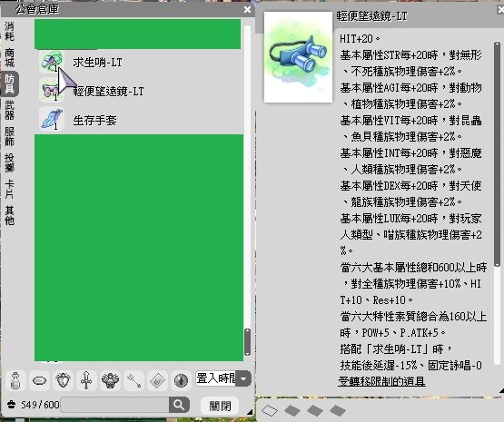Switch to the 投擲 tab

9,162
